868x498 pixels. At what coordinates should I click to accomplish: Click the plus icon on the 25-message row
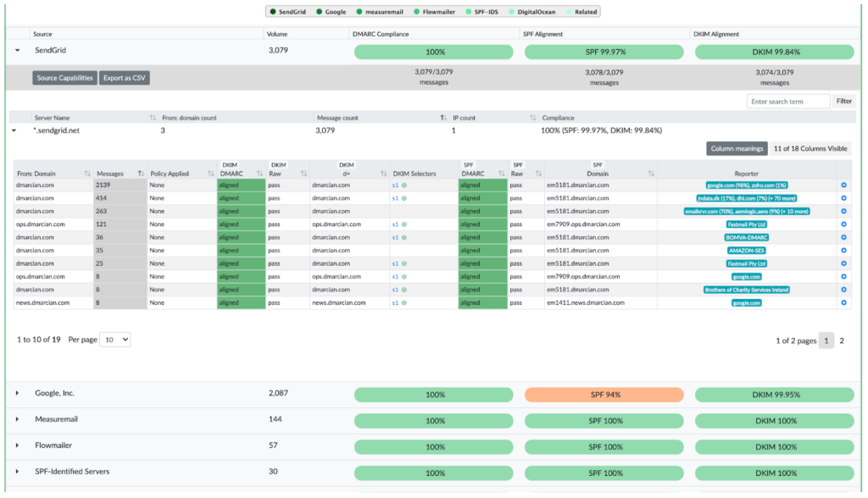pos(843,264)
